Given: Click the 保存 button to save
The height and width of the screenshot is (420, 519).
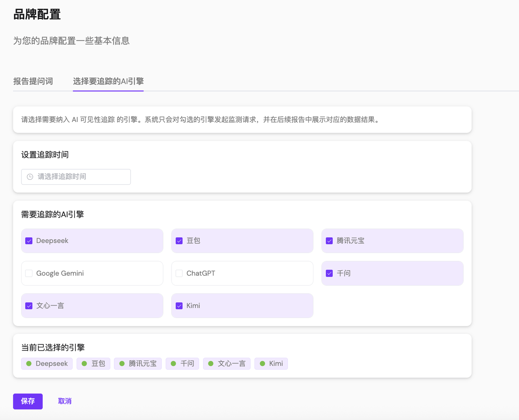Looking at the screenshot, I should coord(28,401).
